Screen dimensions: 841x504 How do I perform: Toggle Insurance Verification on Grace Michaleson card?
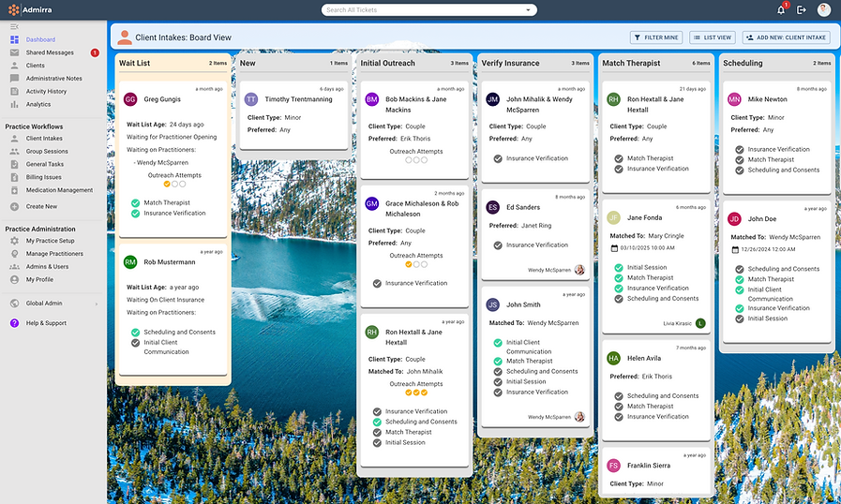click(377, 283)
